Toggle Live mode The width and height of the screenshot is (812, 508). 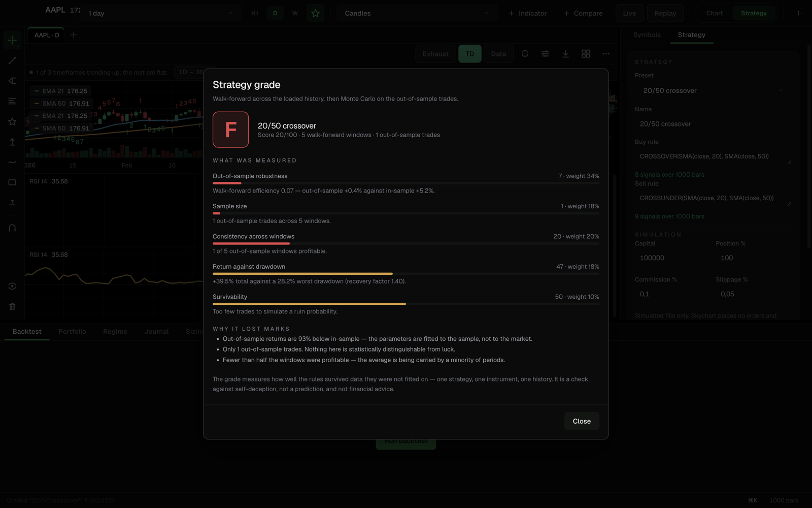[629, 13]
